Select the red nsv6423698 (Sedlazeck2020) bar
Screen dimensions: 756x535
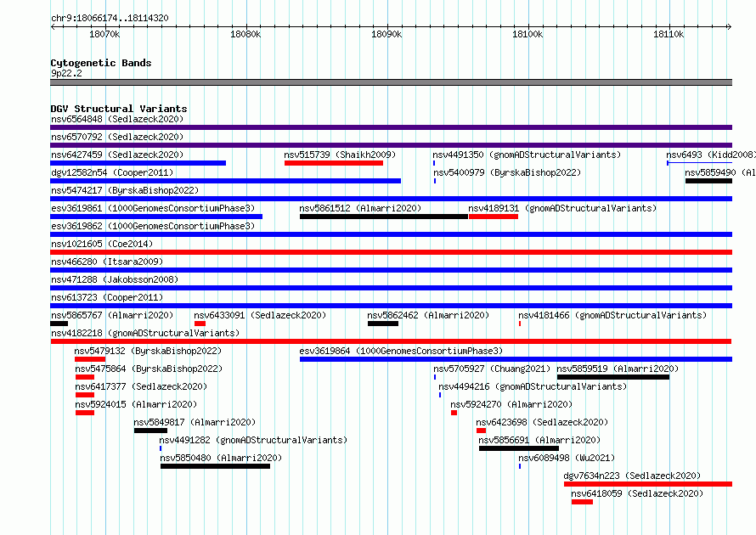coord(481,431)
